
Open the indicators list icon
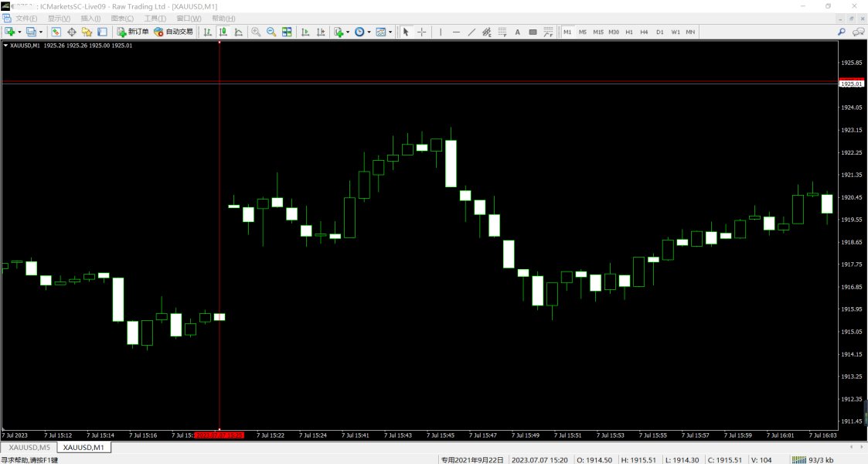point(339,32)
